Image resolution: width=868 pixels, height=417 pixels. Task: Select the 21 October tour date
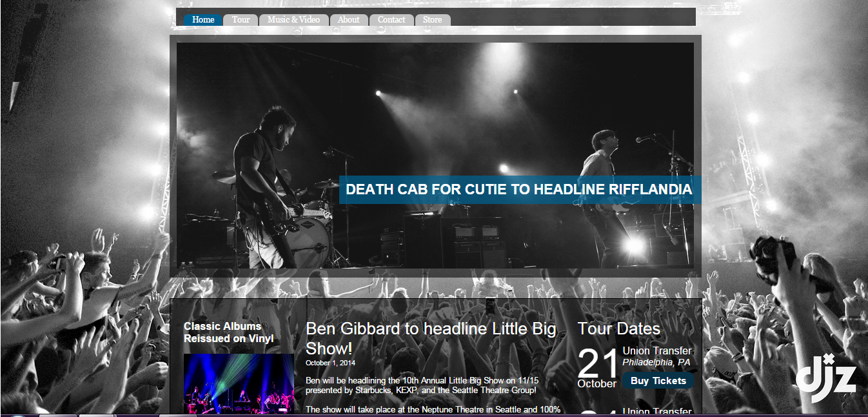coord(597,369)
